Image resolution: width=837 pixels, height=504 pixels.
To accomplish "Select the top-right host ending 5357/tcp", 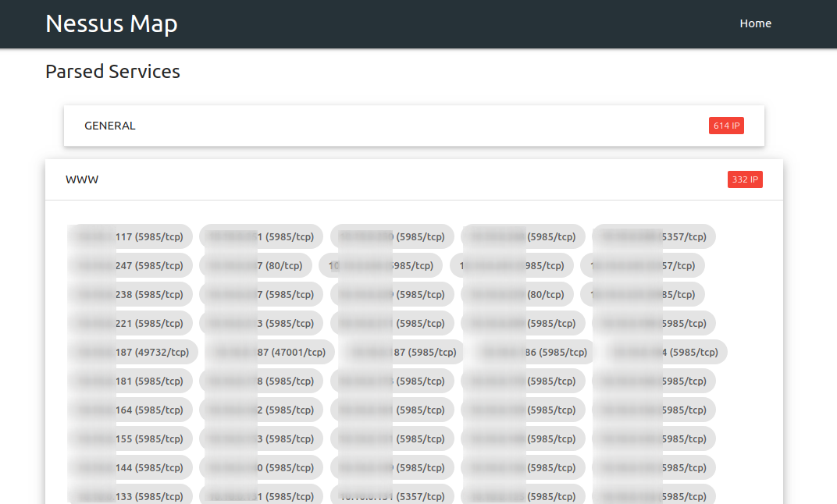I will tap(653, 236).
